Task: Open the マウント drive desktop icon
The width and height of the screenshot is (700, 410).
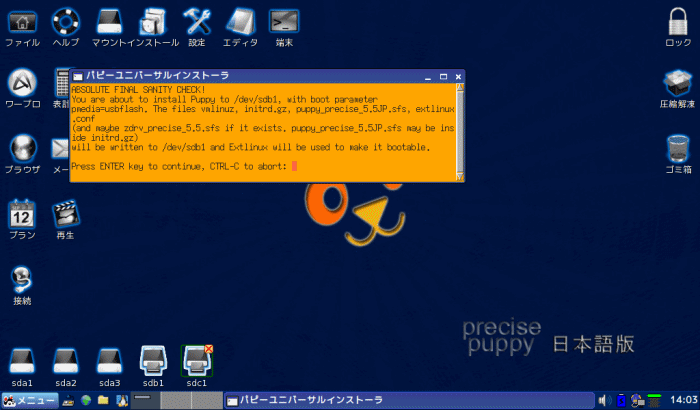Action: pyautogui.click(x=109, y=22)
